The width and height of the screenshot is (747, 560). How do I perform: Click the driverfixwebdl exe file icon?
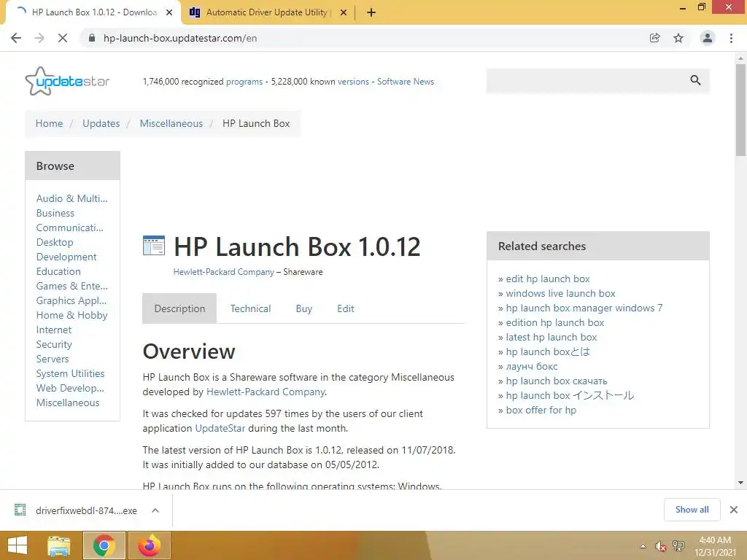point(20,510)
